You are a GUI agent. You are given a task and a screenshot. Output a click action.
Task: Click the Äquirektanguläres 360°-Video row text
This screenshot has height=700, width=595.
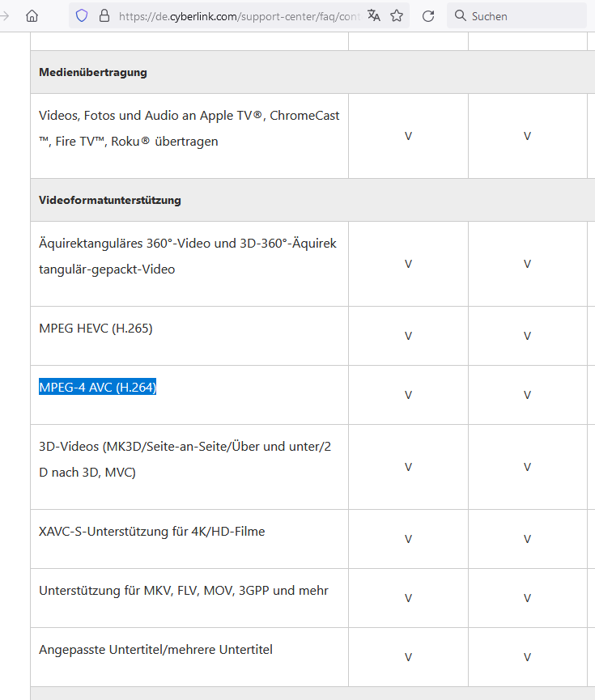tap(188, 257)
